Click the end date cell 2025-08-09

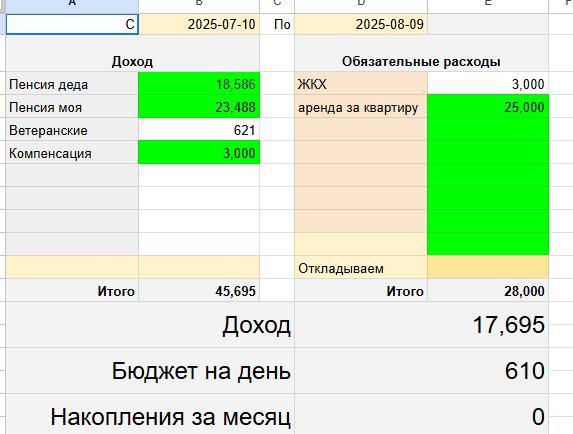point(361,24)
